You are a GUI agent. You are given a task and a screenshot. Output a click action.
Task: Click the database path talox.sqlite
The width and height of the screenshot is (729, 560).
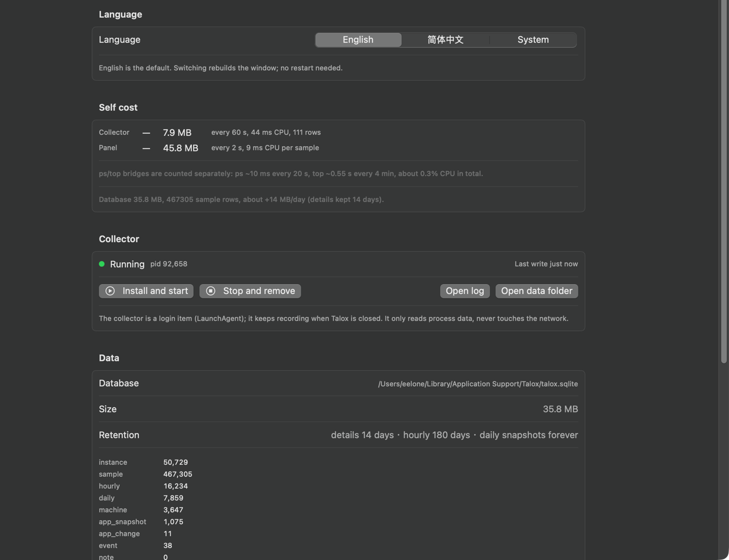[x=478, y=384]
